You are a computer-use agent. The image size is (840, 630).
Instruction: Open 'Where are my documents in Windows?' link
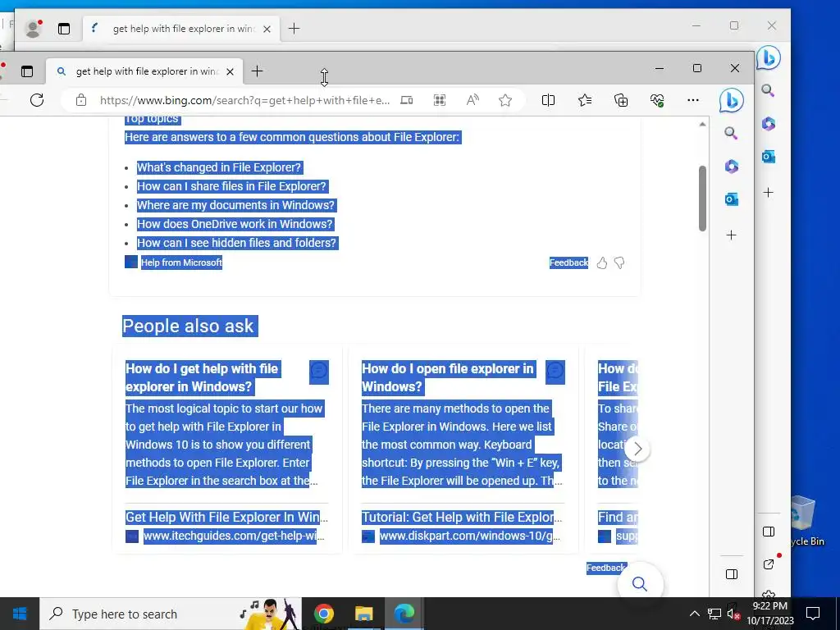click(x=235, y=205)
